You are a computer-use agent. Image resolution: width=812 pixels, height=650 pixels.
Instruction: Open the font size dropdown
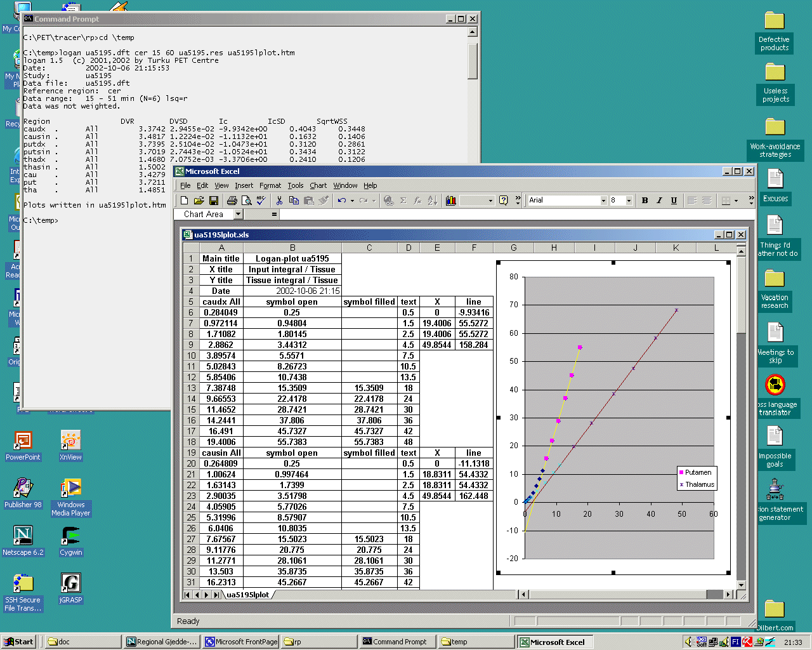tap(629, 201)
